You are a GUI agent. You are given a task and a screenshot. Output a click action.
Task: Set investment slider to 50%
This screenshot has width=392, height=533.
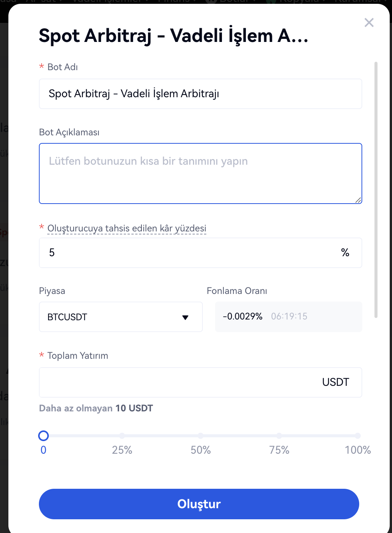point(201,436)
